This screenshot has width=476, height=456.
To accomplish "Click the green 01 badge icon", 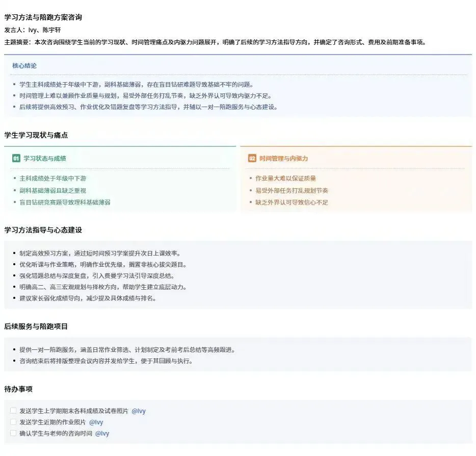I will 16,158.
